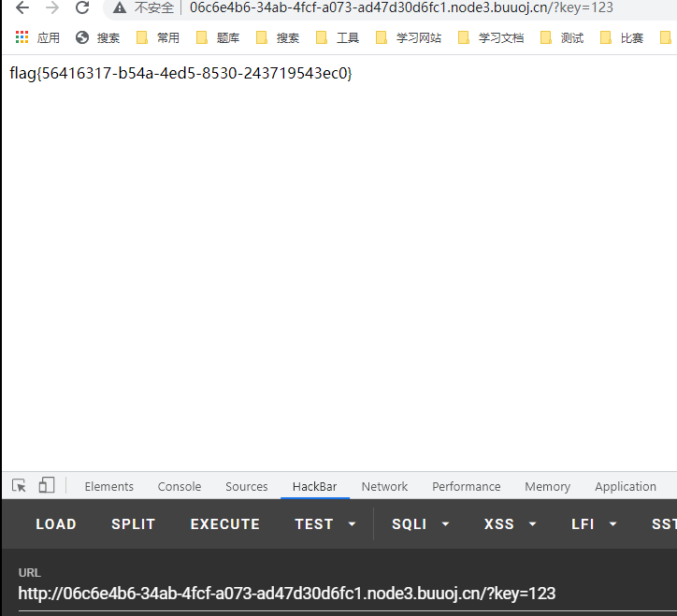Switch to the Network tab

pos(384,486)
